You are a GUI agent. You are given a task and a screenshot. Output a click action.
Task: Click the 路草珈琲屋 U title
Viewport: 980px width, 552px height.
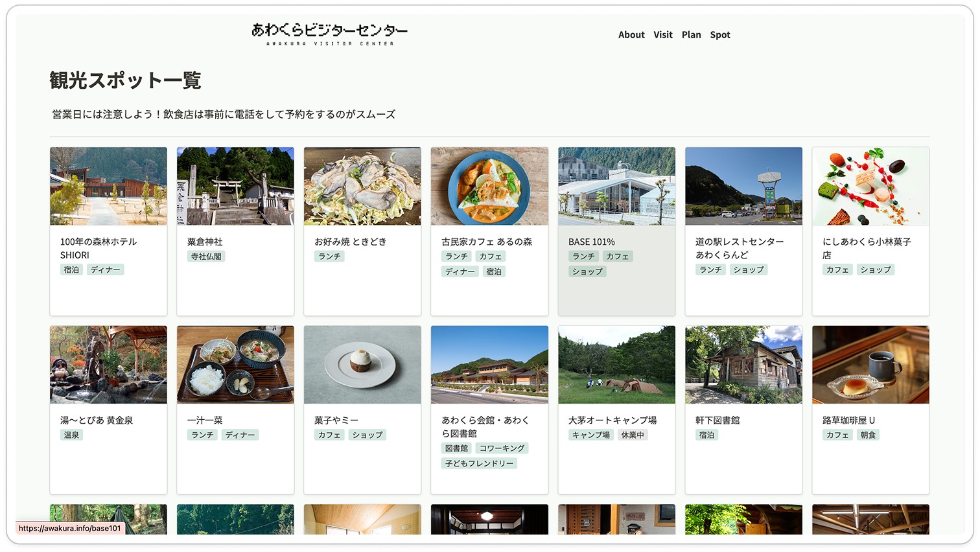848,420
